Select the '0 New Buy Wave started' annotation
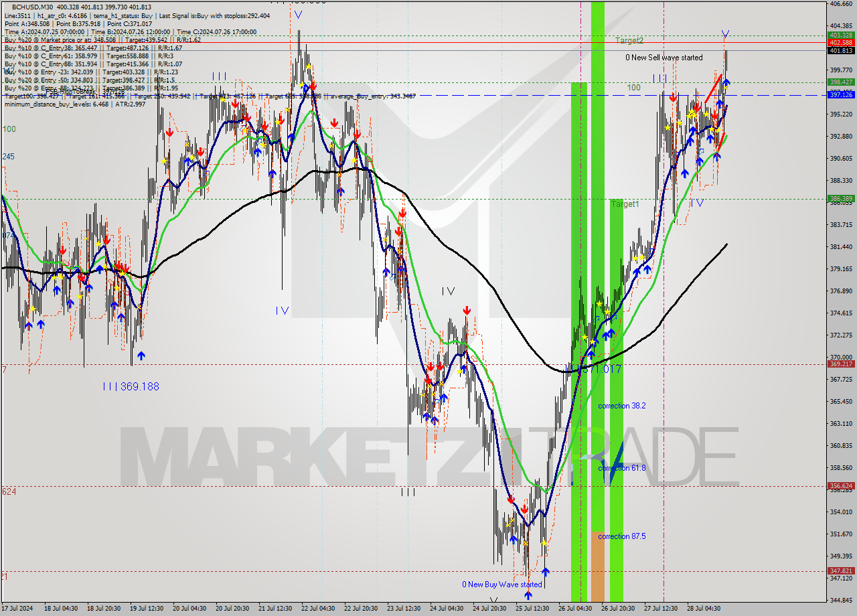 [x=502, y=585]
